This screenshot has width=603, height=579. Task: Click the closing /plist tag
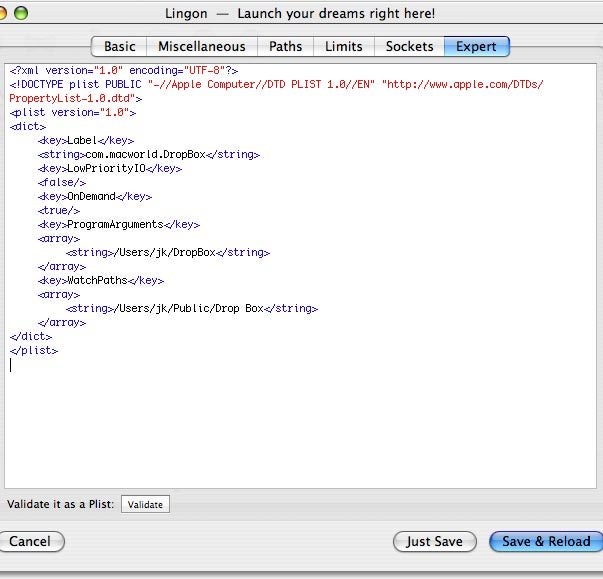[34, 351]
